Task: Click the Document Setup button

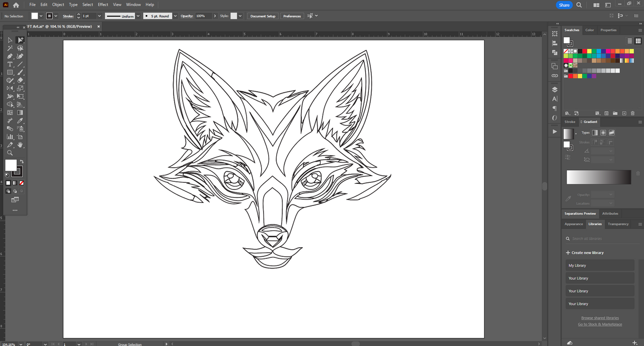Action: pyautogui.click(x=263, y=16)
